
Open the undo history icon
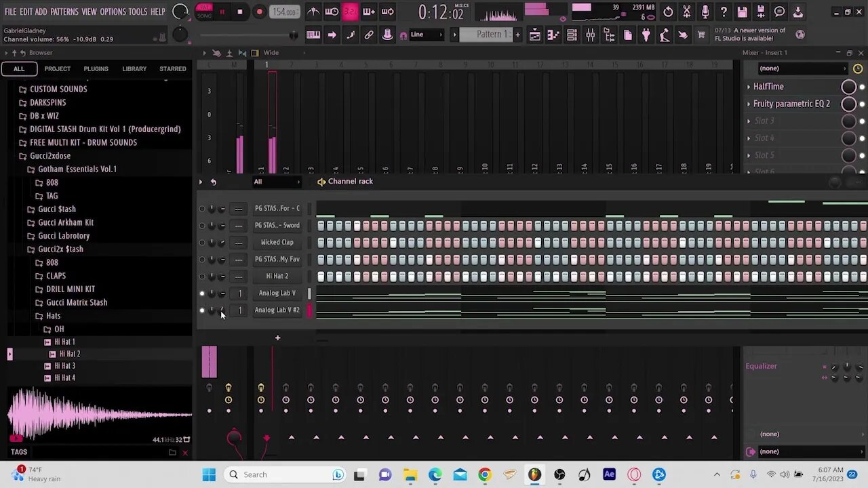pyautogui.click(x=668, y=12)
